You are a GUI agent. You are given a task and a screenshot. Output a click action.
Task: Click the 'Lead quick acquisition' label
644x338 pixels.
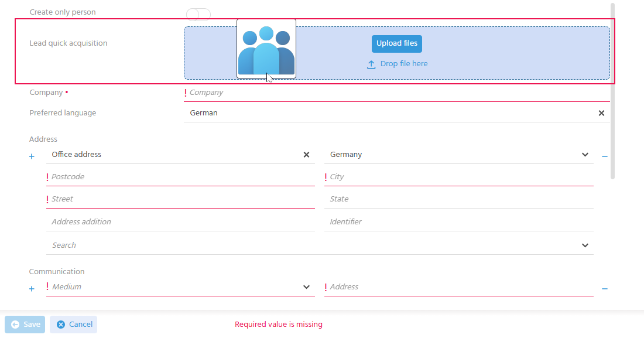tap(68, 43)
